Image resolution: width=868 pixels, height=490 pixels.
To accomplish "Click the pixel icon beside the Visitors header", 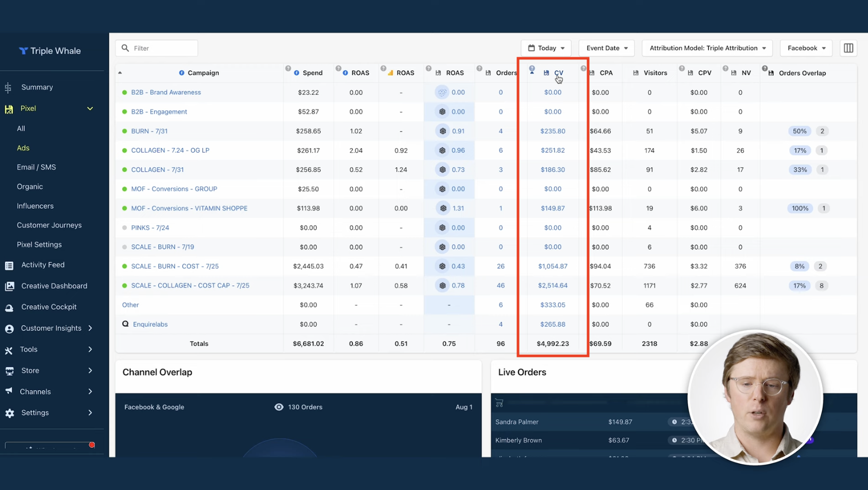I will click(636, 73).
